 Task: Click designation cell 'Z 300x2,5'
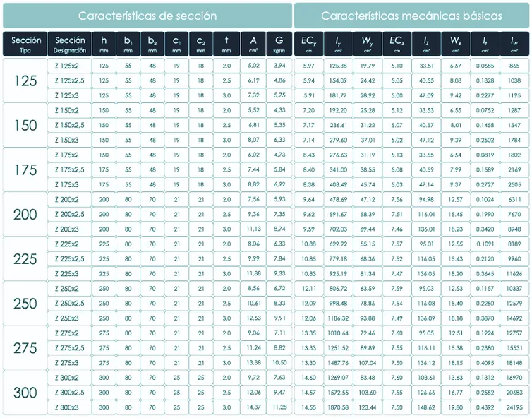point(70,392)
